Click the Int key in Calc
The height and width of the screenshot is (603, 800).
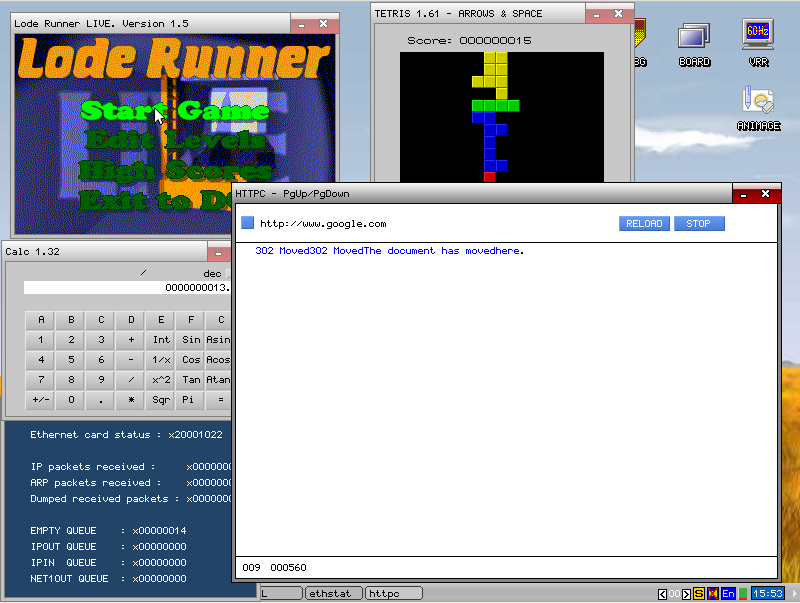pos(161,340)
